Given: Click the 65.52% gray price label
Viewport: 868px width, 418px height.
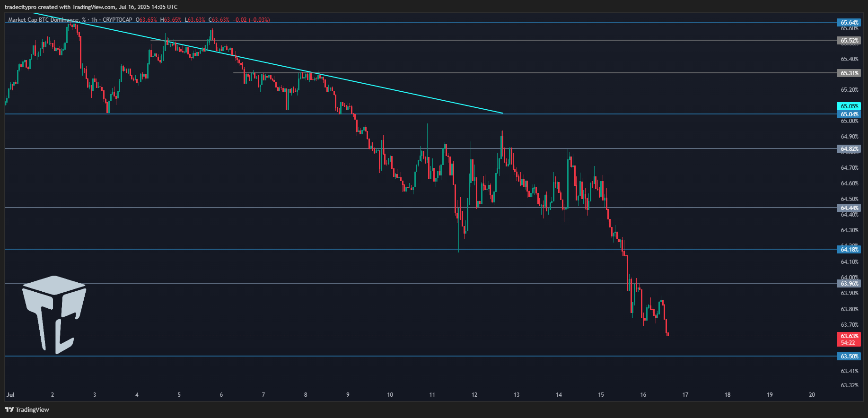Looking at the screenshot, I should pos(849,41).
